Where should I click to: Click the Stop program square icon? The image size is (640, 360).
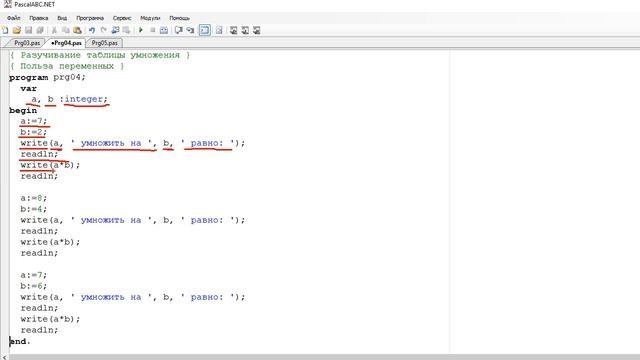(152, 30)
